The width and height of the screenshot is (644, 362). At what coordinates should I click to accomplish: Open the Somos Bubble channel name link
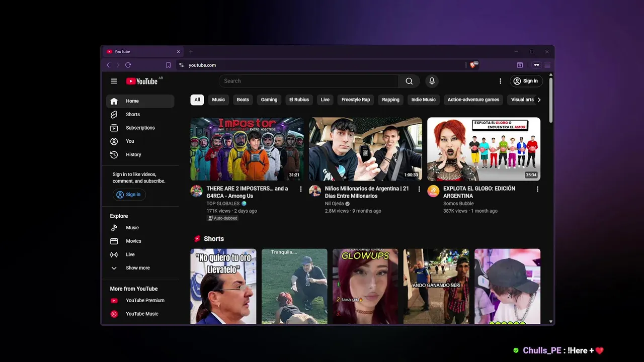point(458,204)
